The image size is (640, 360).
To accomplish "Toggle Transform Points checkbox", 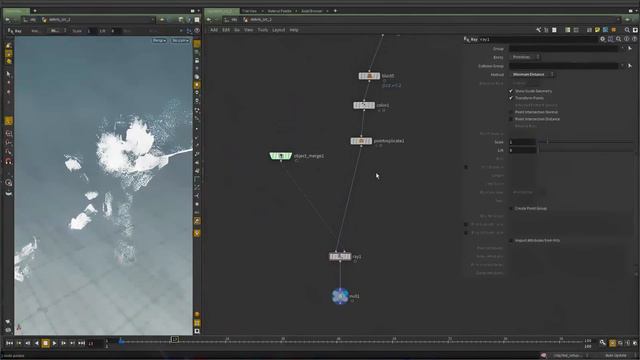I will [511, 98].
